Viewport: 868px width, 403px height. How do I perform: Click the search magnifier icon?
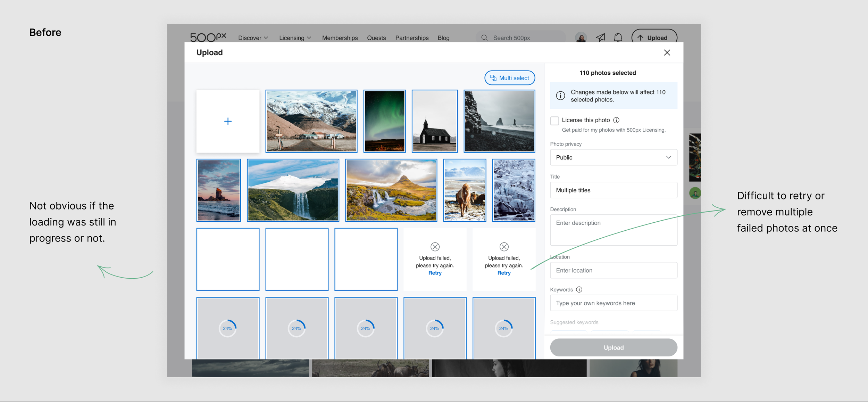click(x=484, y=38)
